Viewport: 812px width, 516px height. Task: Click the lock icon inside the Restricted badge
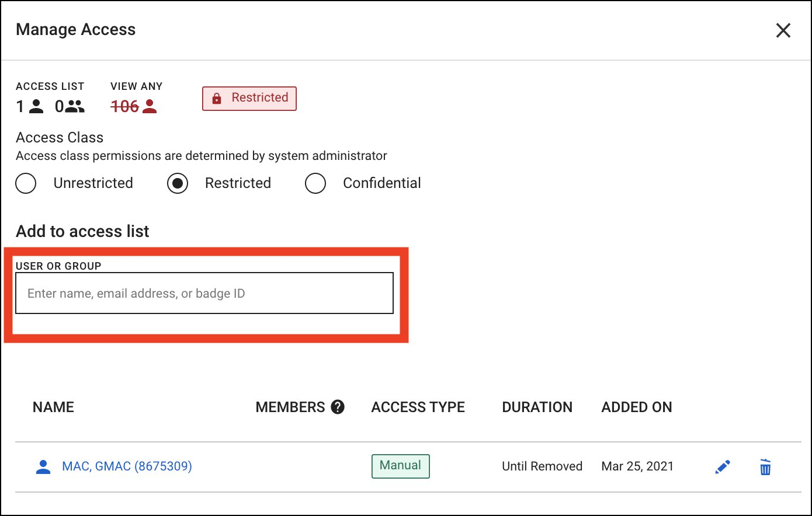[217, 98]
